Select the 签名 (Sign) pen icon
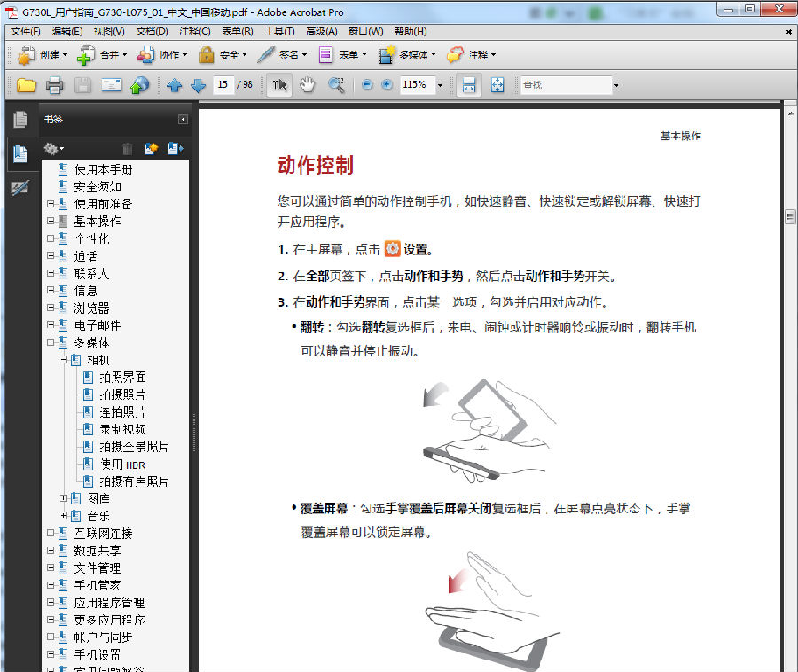This screenshot has height=672, width=798. [264, 54]
